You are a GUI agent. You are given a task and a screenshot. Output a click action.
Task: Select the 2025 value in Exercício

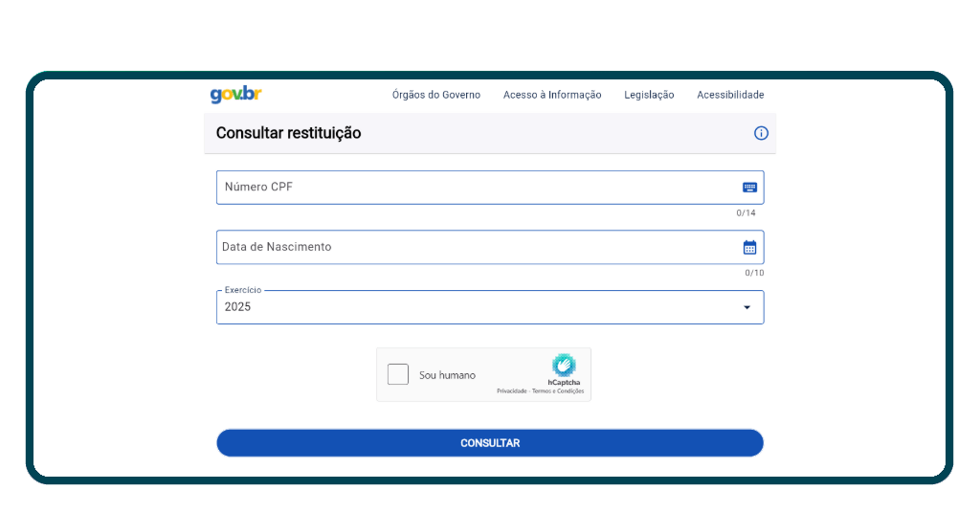238,307
